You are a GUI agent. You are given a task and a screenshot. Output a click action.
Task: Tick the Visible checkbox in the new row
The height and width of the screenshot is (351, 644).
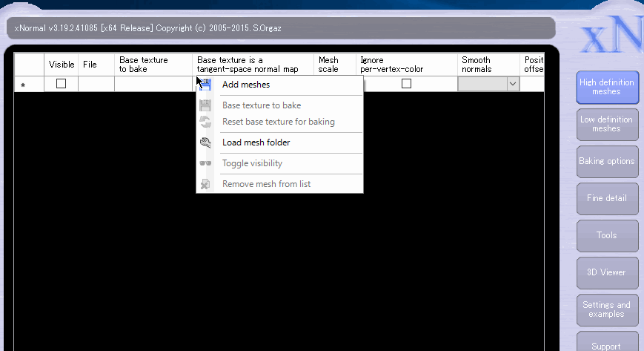[62, 84]
